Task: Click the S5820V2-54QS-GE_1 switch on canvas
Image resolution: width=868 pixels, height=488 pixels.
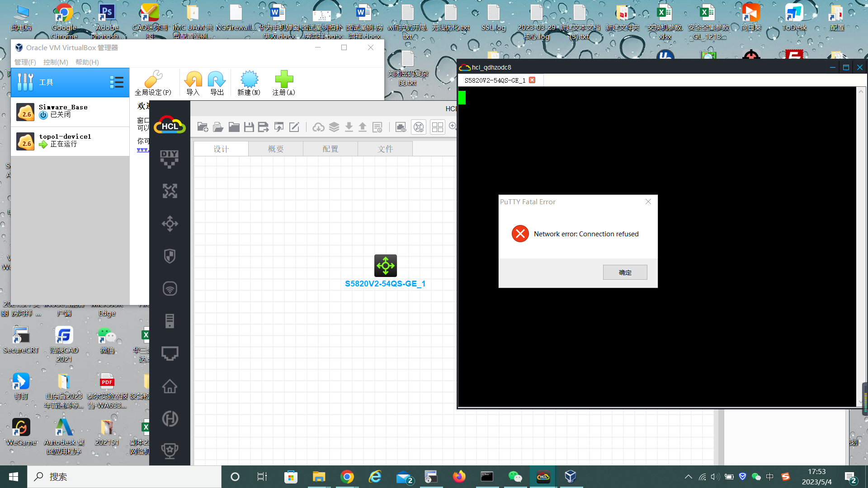Action: (x=385, y=266)
